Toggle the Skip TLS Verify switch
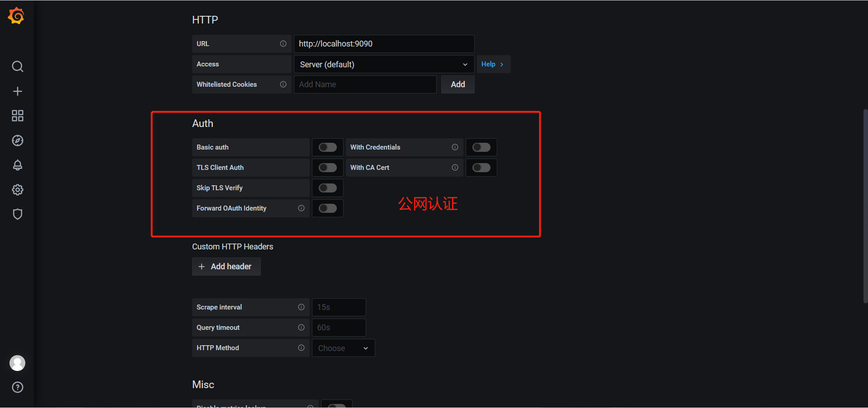 (x=328, y=188)
